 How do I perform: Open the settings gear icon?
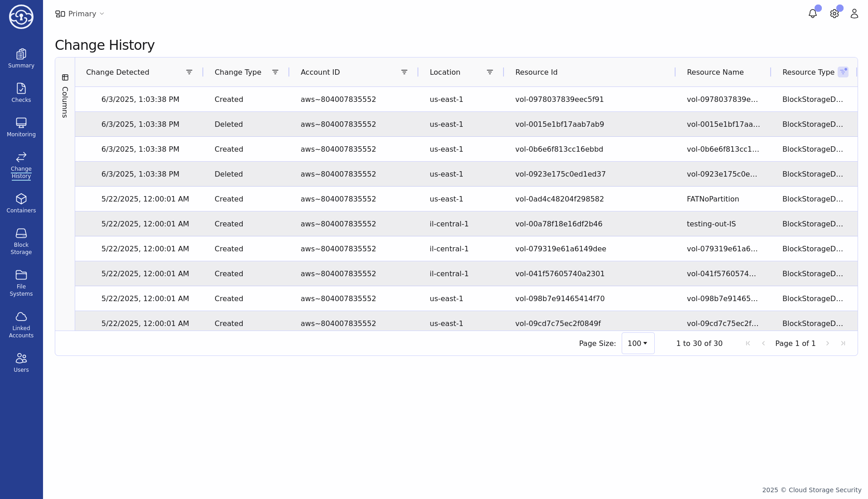pyautogui.click(x=834, y=14)
